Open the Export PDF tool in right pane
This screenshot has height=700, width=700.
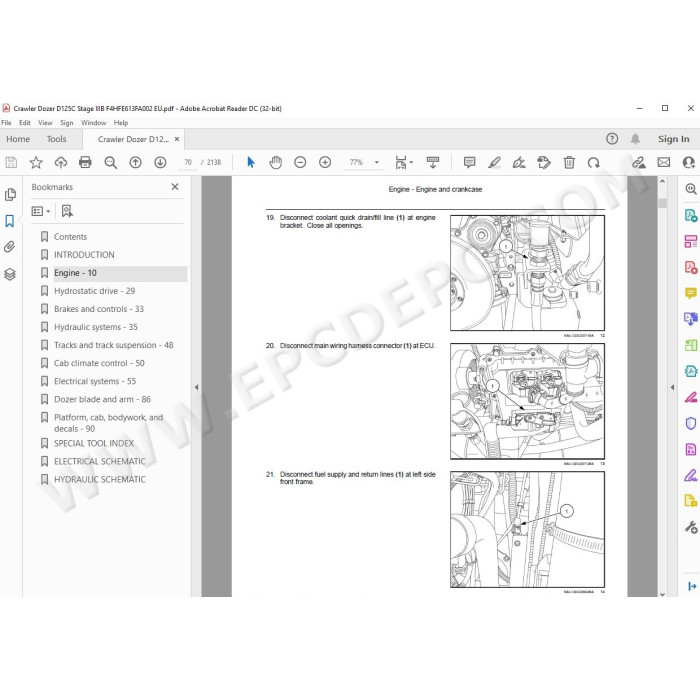click(691, 216)
